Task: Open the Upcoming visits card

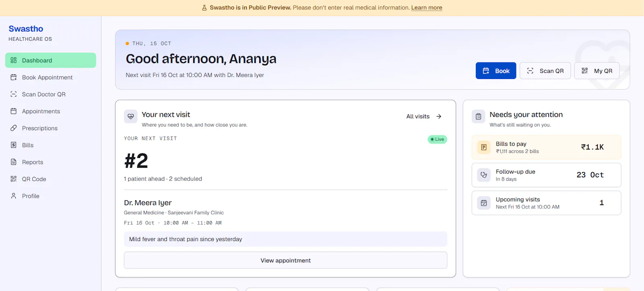Action: (x=547, y=203)
